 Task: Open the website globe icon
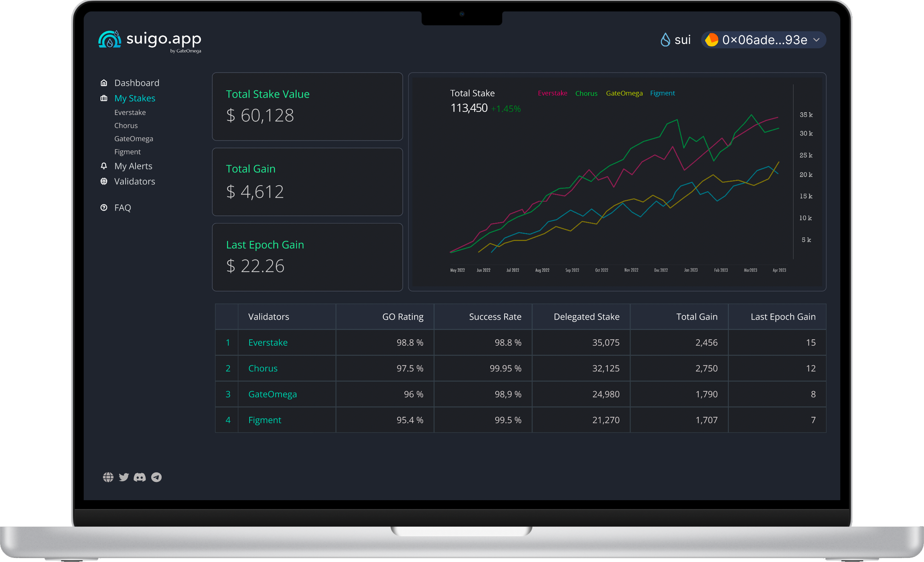point(108,477)
